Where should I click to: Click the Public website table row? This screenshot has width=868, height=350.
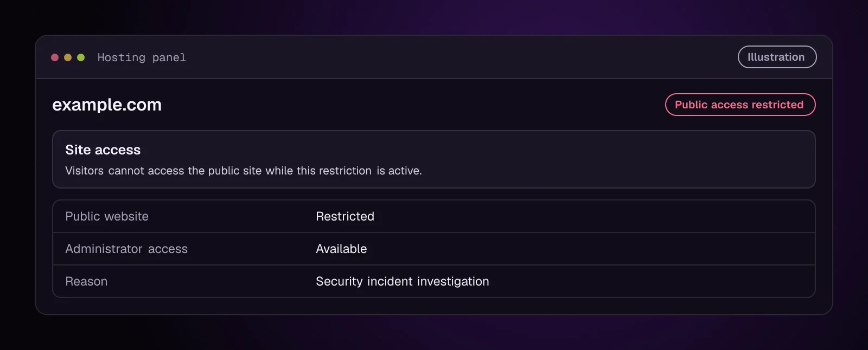434,216
